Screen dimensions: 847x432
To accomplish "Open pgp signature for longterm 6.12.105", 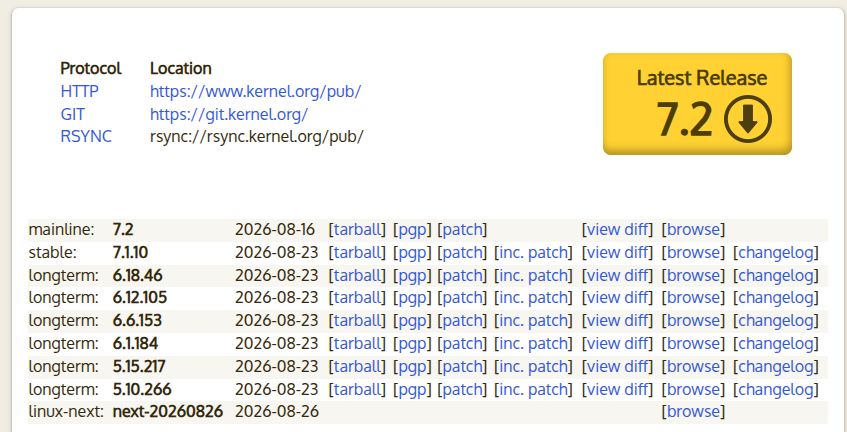I will 412,298.
